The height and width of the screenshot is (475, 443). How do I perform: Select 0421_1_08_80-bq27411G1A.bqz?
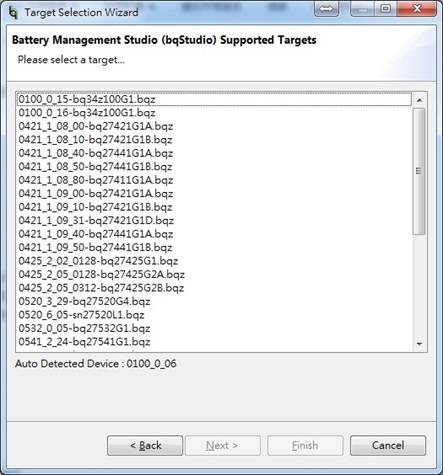(x=214, y=180)
